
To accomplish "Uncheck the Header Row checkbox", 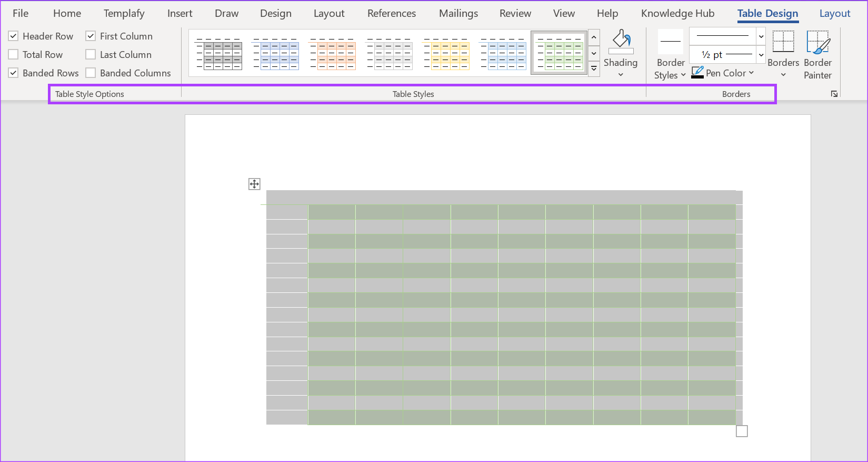I will pyautogui.click(x=14, y=36).
